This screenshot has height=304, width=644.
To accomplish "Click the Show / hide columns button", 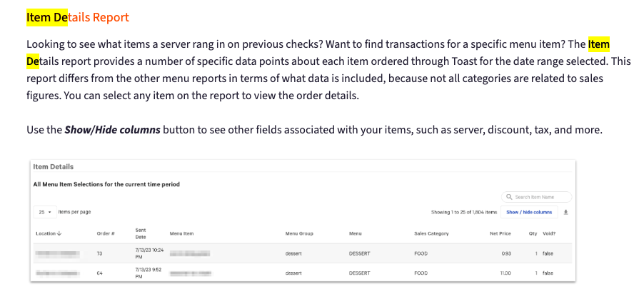I will [x=529, y=212].
